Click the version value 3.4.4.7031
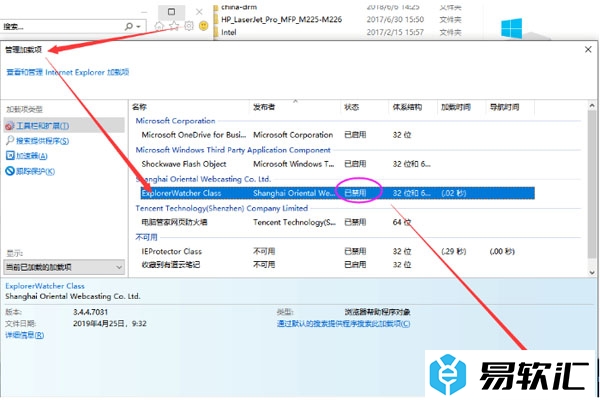600x400 pixels. (x=90, y=312)
